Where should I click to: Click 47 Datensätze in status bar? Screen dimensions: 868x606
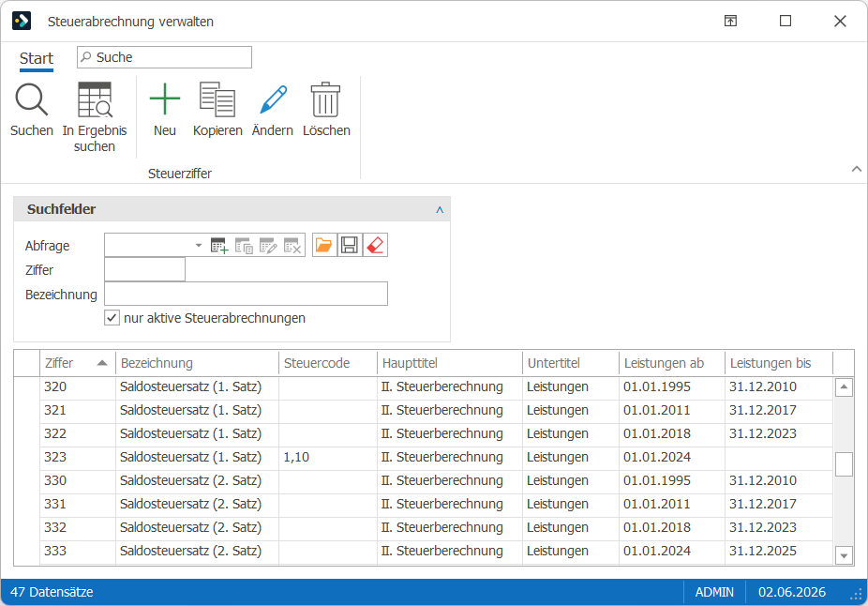click(52, 592)
